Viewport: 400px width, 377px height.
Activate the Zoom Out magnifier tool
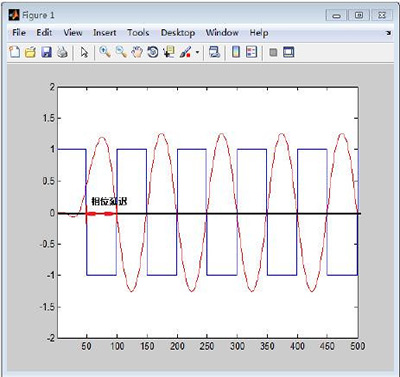[x=121, y=52]
